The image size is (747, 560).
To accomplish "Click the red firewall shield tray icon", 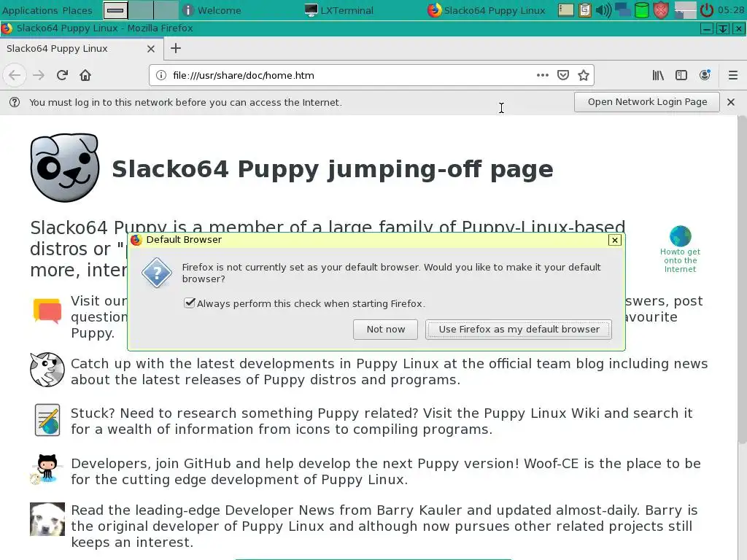I will coord(661,10).
